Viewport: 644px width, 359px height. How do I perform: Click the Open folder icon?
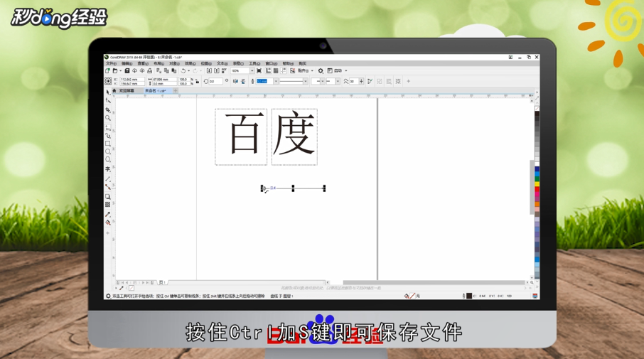115,70
